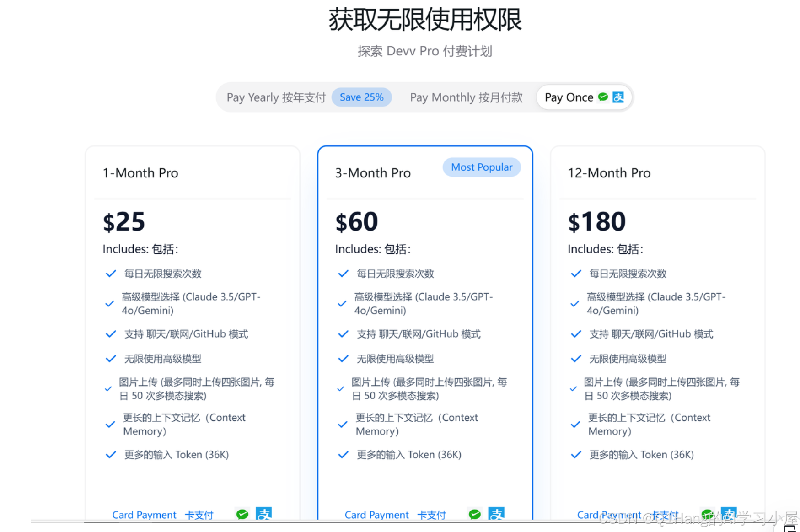This screenshot has width=800, height=532.
Task: Click Alipay icon in Pay Once tab
Action: coord(618,97)
